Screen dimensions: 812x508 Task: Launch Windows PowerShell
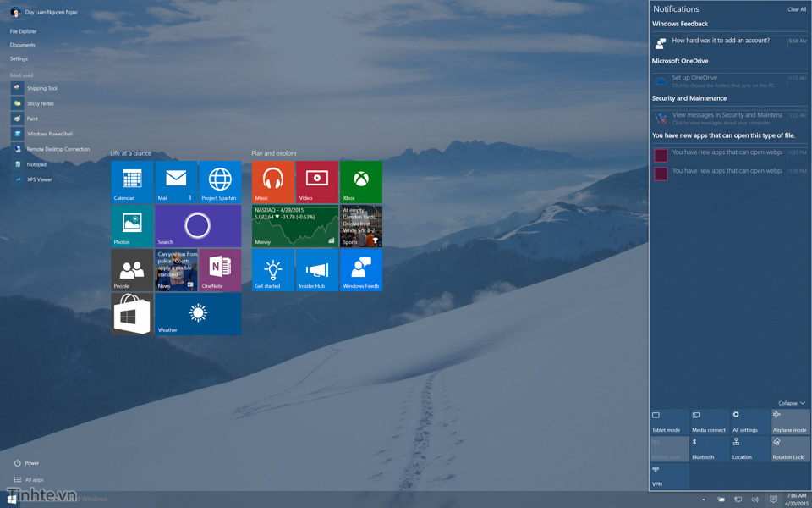tap(42, 134)
